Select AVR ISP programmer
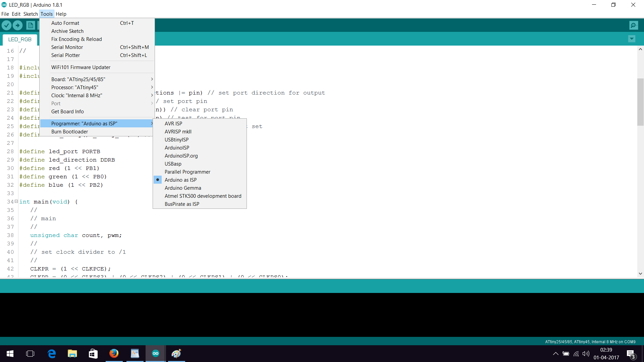The width and height of the screenshot is (644, 362). tap(200, 124)
